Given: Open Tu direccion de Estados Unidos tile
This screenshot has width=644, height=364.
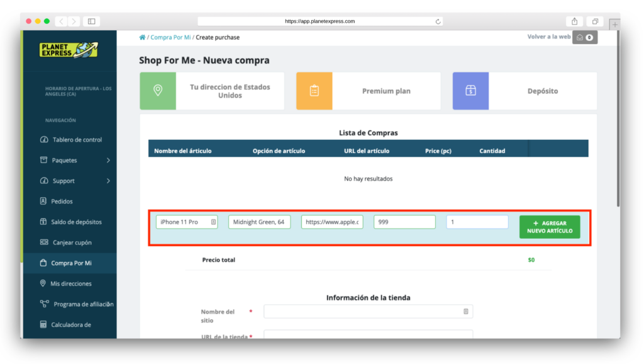Looking at the screenshot, I should [x=212, y=91].
